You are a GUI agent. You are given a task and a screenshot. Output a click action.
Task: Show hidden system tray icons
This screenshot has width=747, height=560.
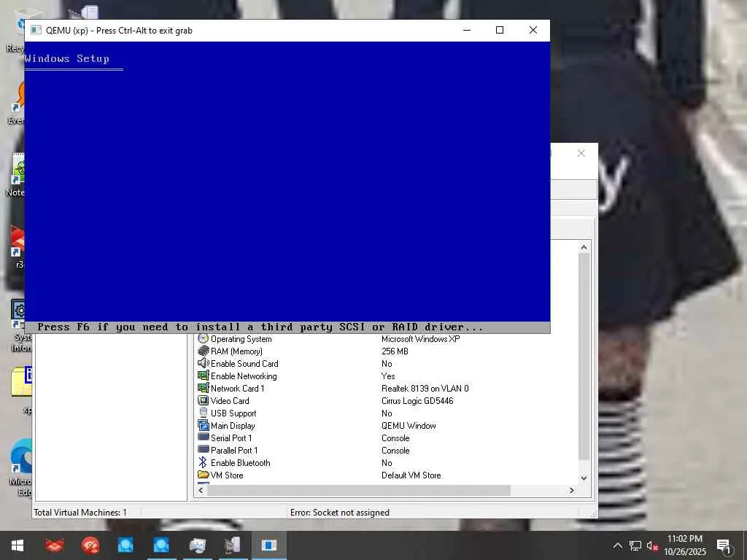pyautogui.click(x=617, y=545)
